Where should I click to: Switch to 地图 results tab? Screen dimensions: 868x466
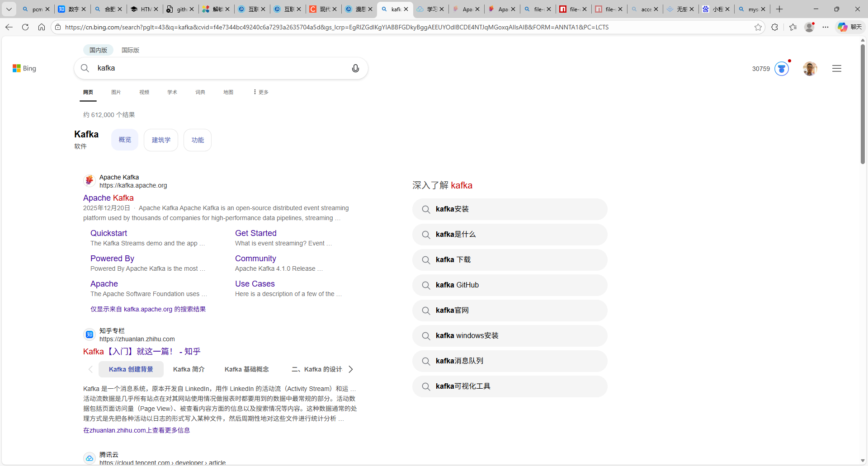[x=228, y=92]
